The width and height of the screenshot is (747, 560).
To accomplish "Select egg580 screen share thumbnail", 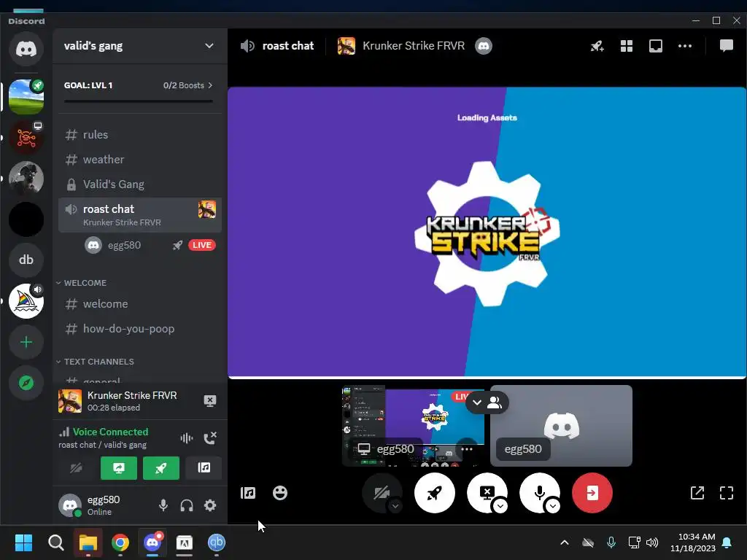I will [413, 425].
